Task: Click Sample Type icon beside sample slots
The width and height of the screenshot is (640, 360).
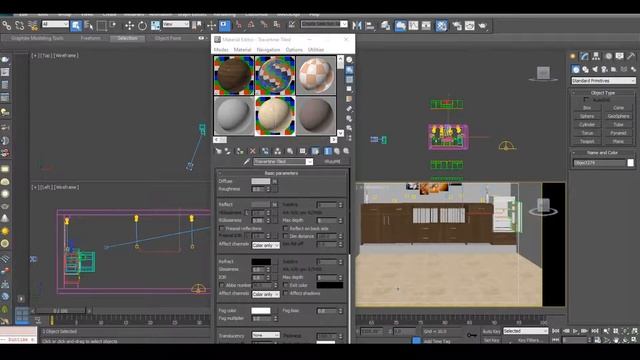Action: coord(349,60)
